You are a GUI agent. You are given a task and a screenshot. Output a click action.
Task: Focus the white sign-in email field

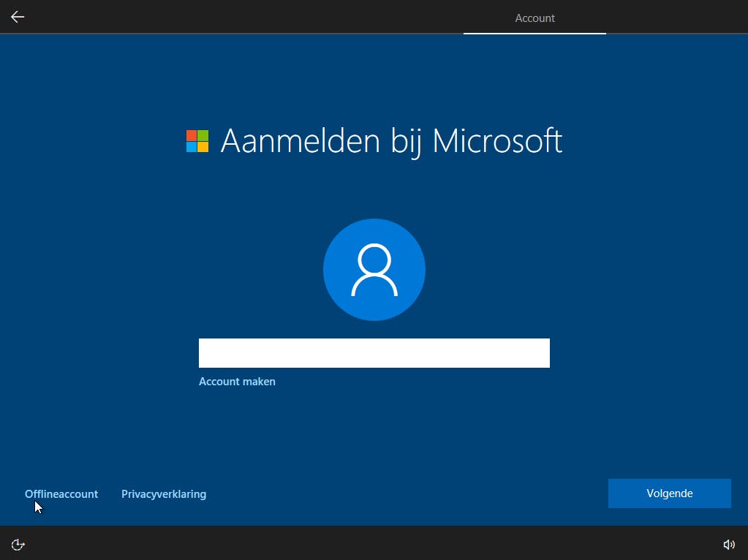tap(374, 353)
